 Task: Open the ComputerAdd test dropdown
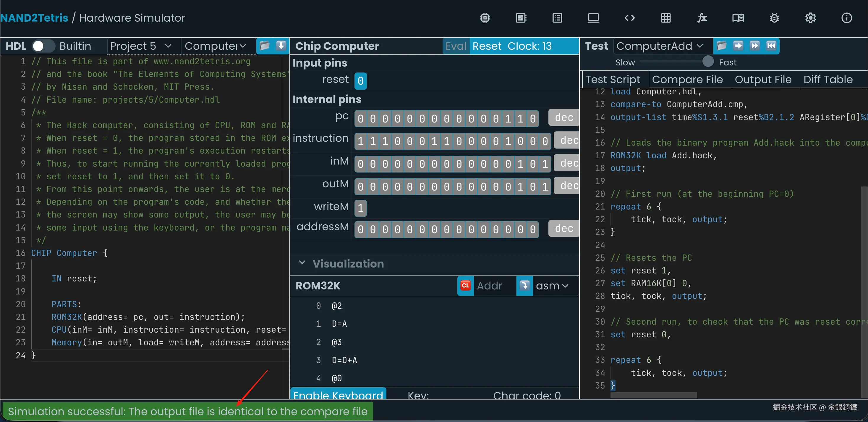coord(660,46)
